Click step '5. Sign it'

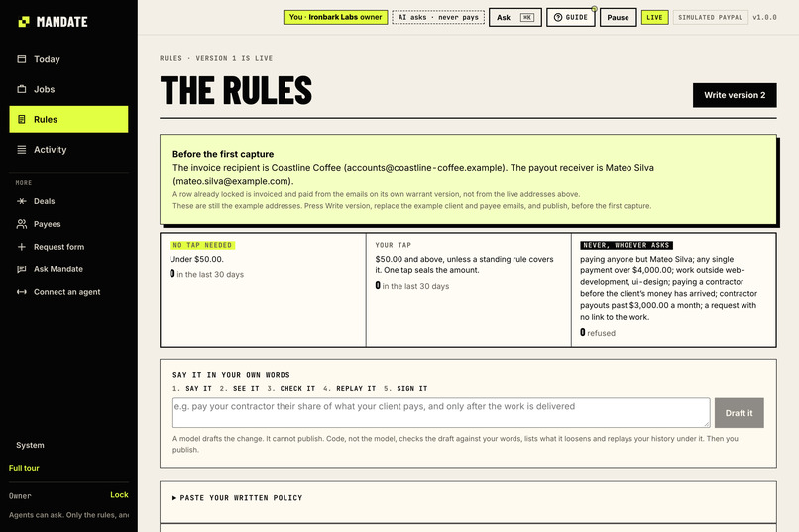(405, 389)
